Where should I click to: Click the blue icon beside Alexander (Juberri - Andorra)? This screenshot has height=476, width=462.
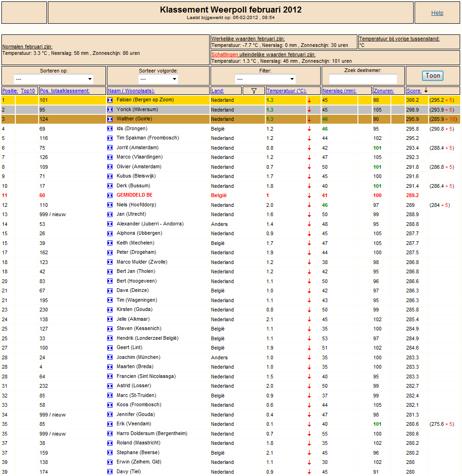[x=110, y=224]
